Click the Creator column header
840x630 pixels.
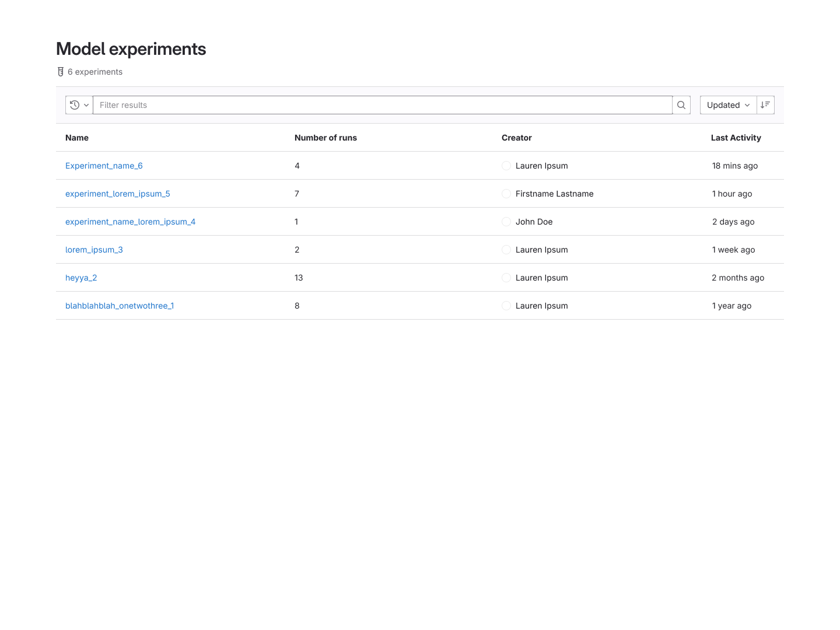[517, 138]
